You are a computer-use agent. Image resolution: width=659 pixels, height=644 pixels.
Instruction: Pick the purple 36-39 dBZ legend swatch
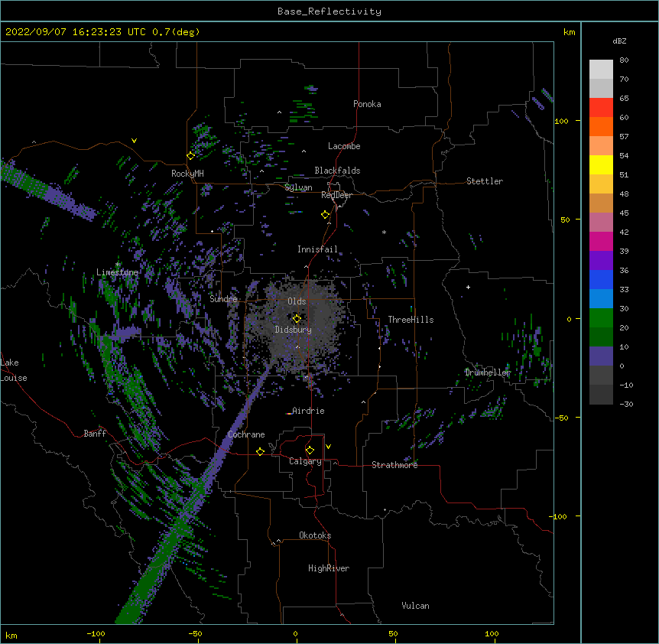point(601,261)
